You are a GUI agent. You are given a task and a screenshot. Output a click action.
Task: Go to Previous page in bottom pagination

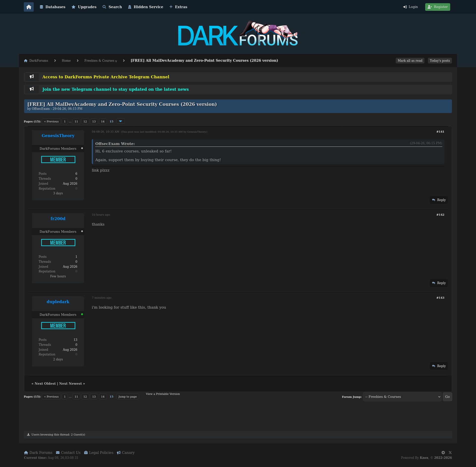coord(51,397)
